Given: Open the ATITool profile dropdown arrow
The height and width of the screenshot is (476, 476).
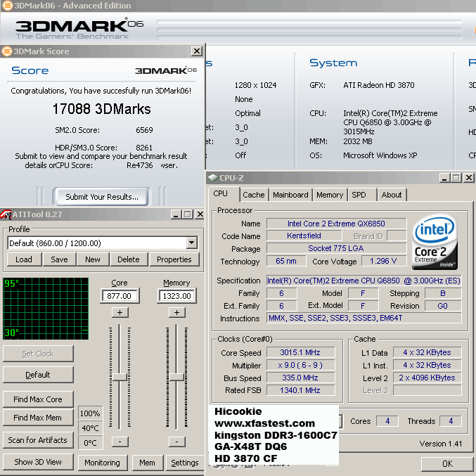Looking at the screenshot, I should (191, 243).
